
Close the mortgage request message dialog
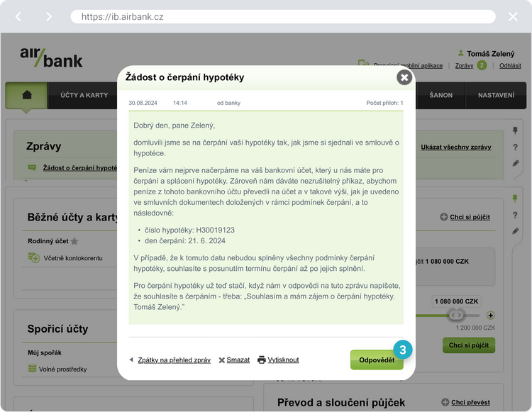(404, 77)
